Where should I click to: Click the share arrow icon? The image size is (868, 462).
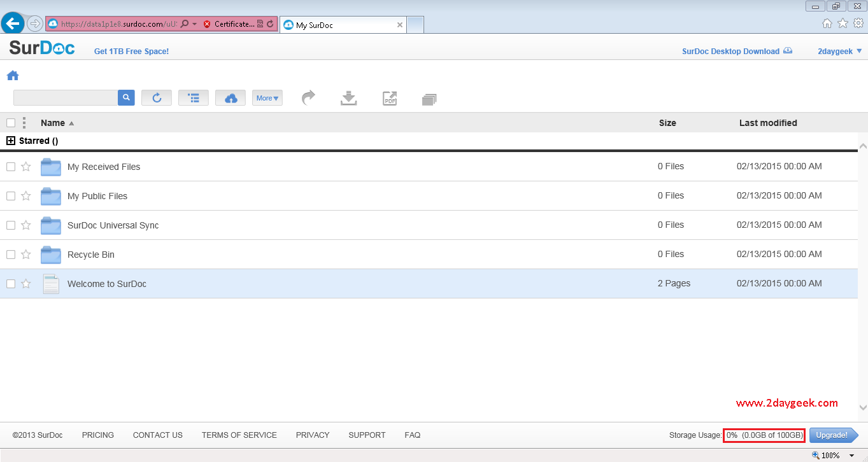point(309,97)
